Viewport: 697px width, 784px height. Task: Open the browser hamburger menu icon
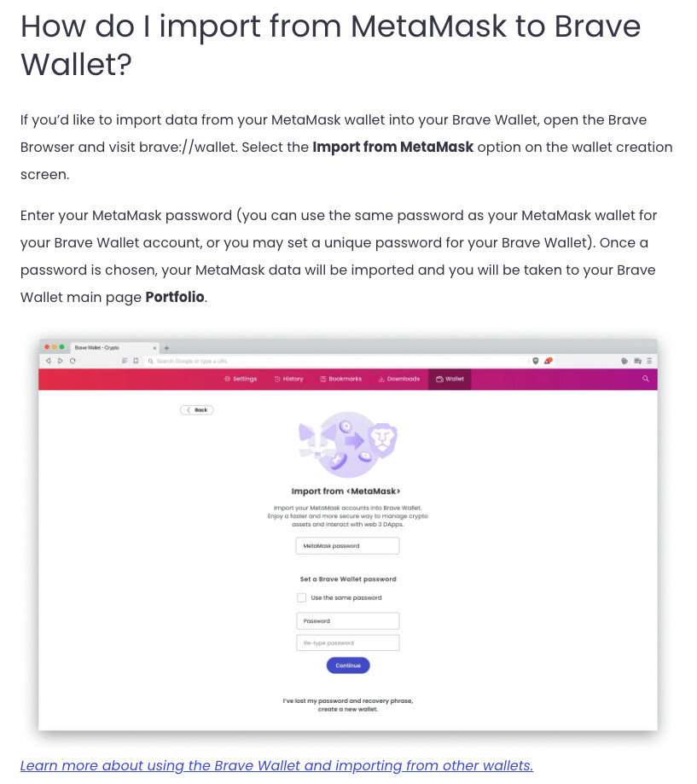coord(649,361)
